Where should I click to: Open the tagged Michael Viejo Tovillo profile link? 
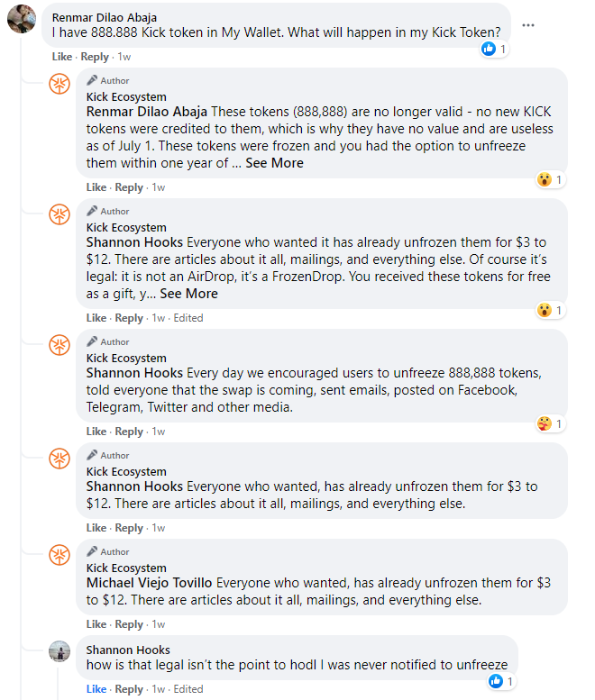[149, 583]
